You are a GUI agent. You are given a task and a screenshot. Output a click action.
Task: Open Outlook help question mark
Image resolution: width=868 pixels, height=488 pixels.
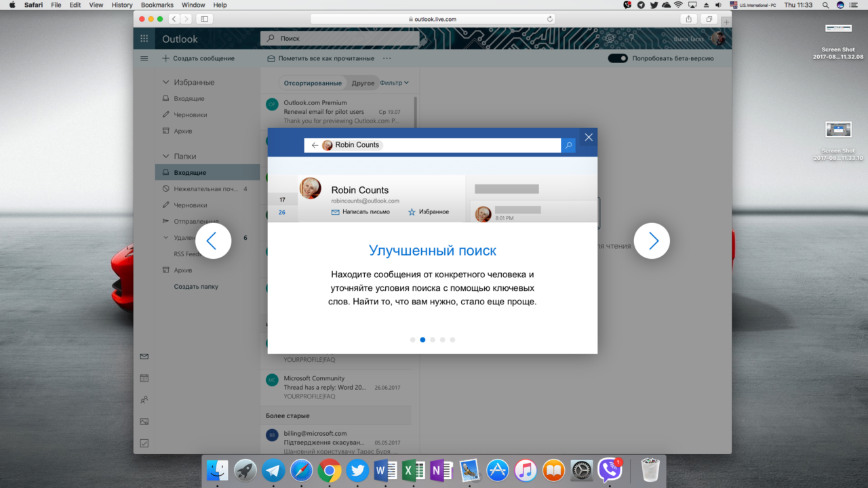click(x=632, y=39)
